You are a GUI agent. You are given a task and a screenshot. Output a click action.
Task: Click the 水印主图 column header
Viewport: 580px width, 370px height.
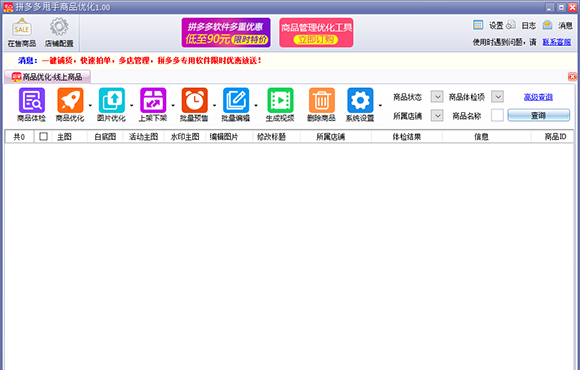click(x=185, y=137)
